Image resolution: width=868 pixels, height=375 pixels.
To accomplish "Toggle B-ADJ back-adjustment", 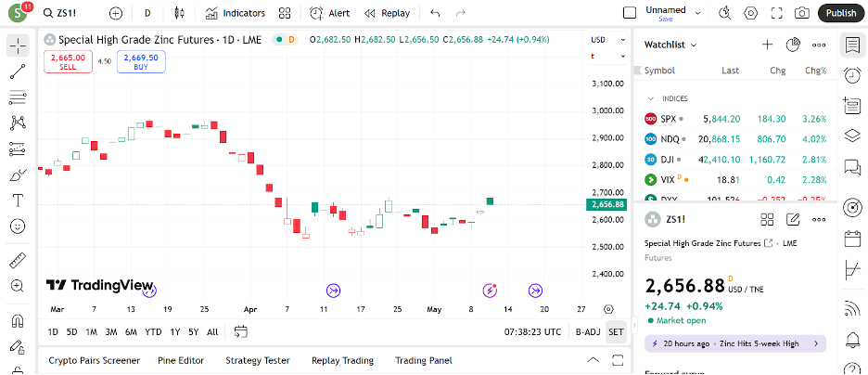I will click(588, 331).
